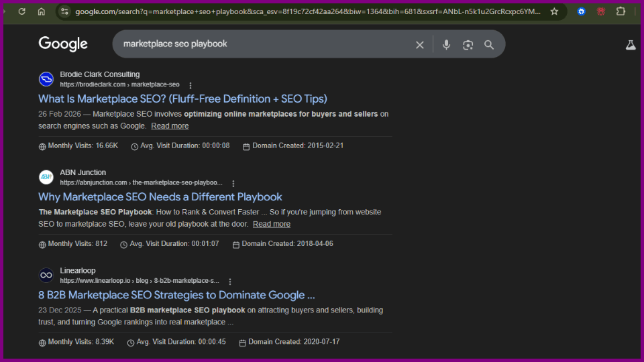The width and height of the screenshot is (644, 362).
Task: Click the '26 Feb 2026' date text
Action: click(x=60, y=114)
